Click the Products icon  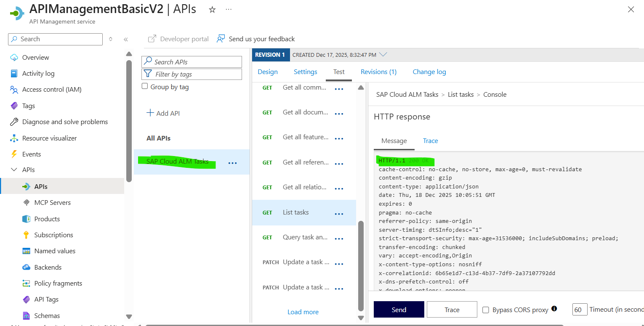point(27,219)
